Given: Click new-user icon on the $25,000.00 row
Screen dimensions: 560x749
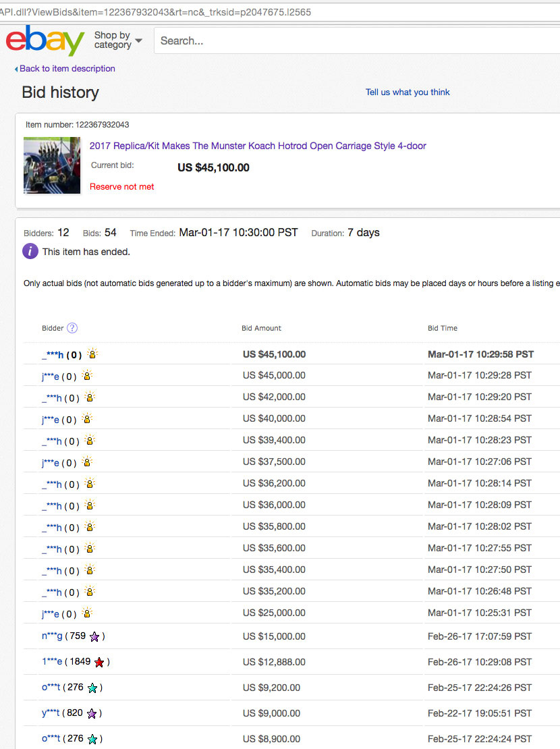Looking at the screenshot, I should pyautogui.click(x=86, y=612).
